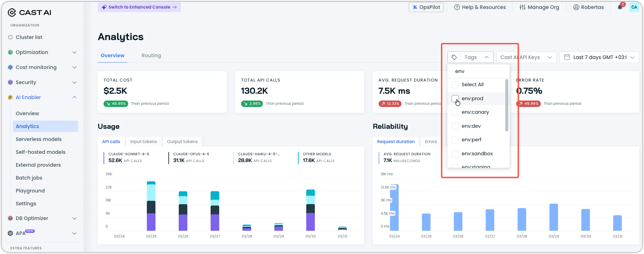644x254 pixels.
Task: Select the Request duration tab
Action: click(x=396, y=142)
